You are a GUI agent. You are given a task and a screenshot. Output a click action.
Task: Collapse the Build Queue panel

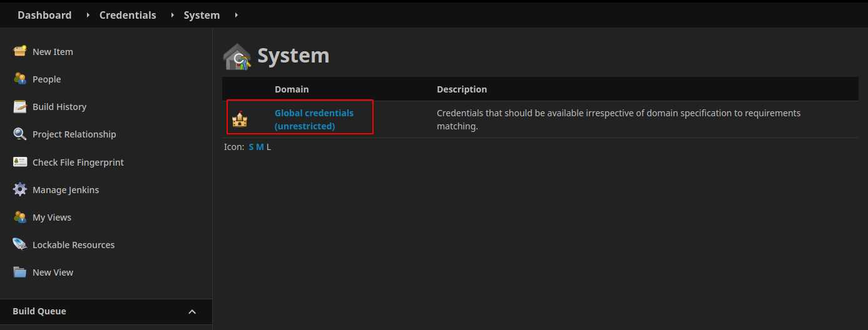point(192,311)
